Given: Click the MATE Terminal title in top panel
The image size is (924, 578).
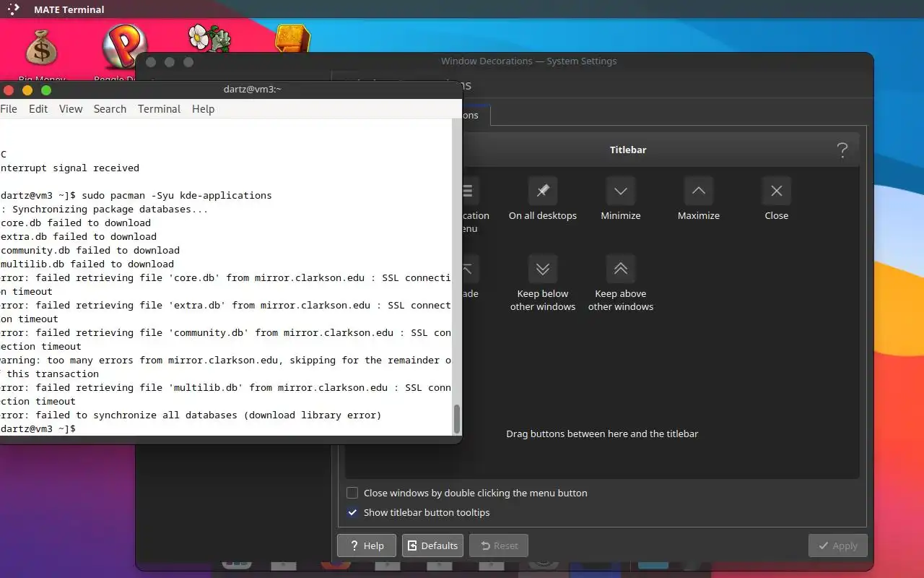Looking at the screenshot, I should [x=69, y=9].
